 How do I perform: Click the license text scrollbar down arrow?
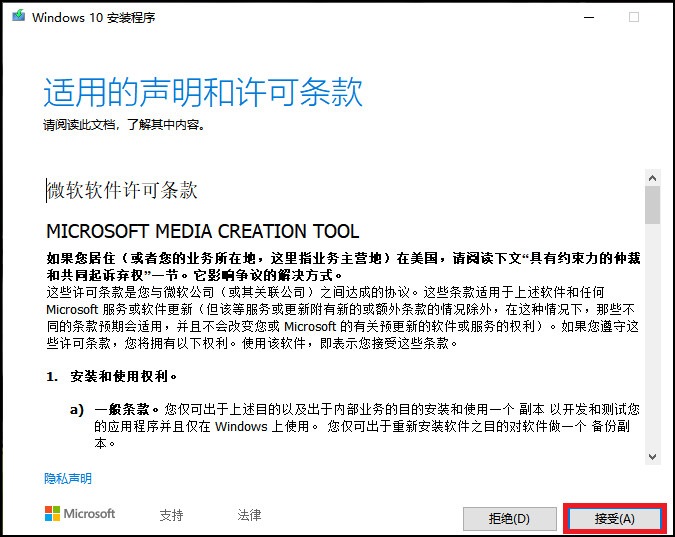(652, 456)
